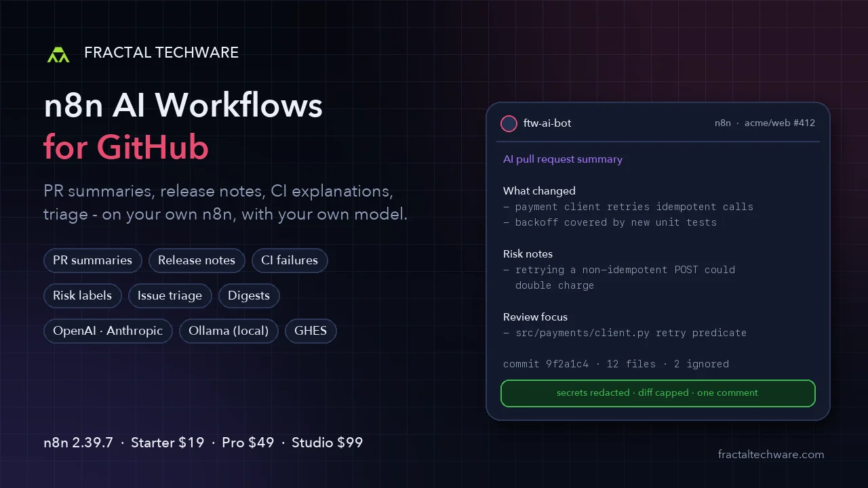Click the 'PR summaries, release notes' subtitle line

coord(218,191)
